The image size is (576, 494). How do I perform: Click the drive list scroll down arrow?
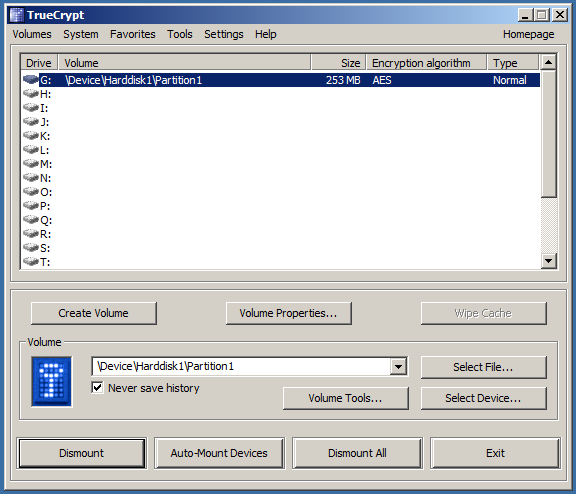[x=549, y=261]
